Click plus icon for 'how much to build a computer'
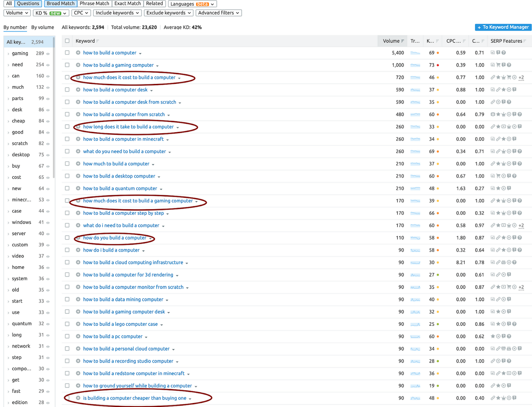 tap(78, 164)
